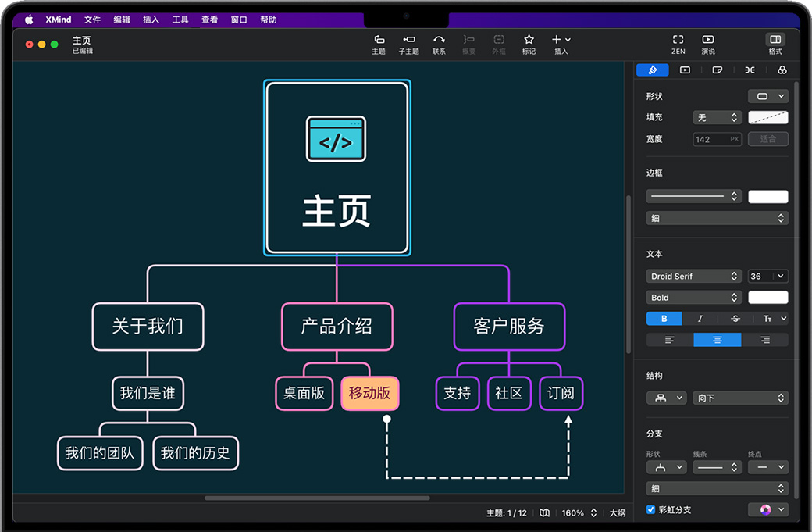Click the Topic icon in toolbar
The image size is (812, 532).
[379, 44]
